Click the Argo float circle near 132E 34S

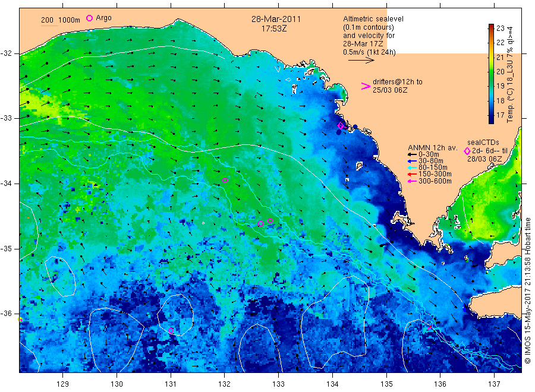(225, 181)
